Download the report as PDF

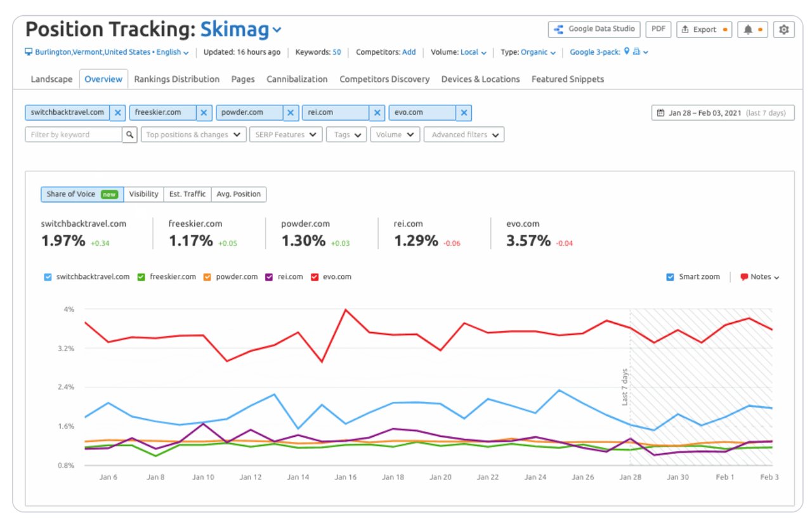pos(658,29)
